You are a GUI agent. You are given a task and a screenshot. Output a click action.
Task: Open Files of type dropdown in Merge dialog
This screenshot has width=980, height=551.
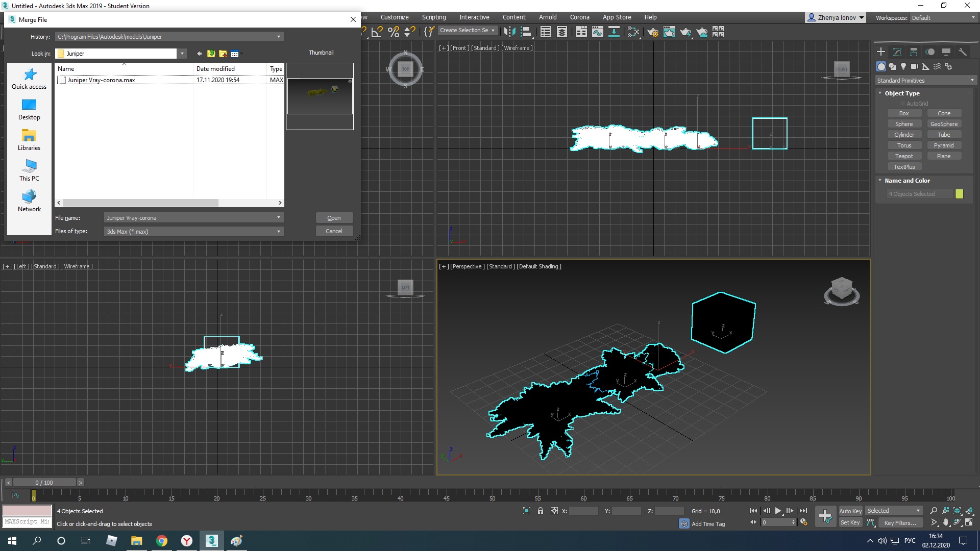pos(194,231)
